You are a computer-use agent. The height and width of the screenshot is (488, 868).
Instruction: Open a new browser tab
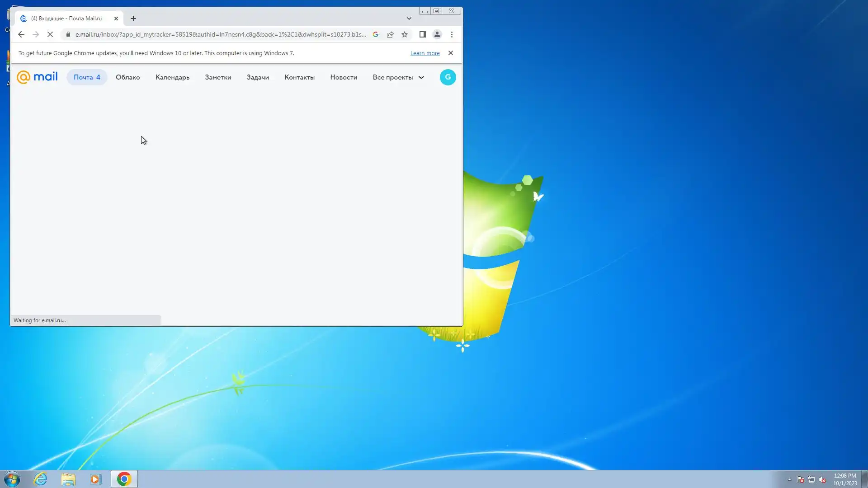133,19
